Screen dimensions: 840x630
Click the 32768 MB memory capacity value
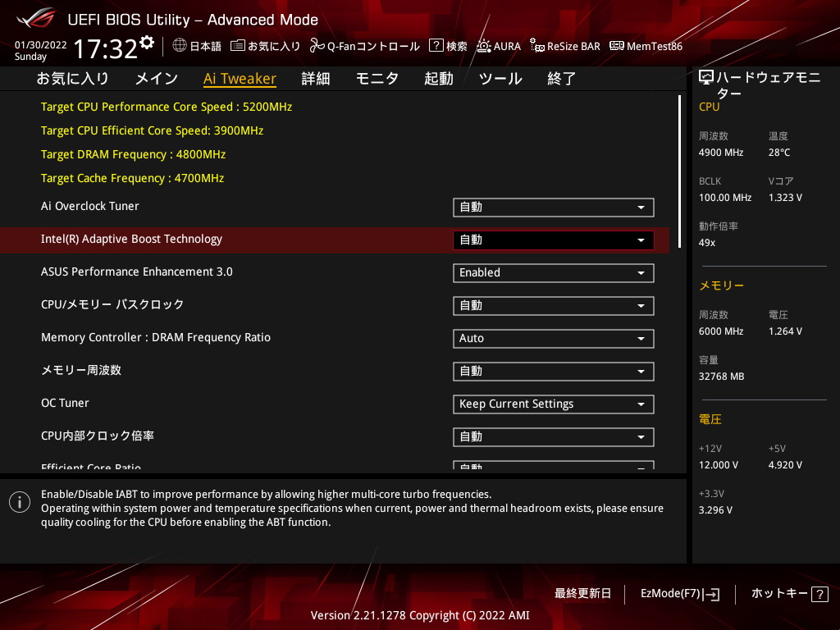click(722, 377)
